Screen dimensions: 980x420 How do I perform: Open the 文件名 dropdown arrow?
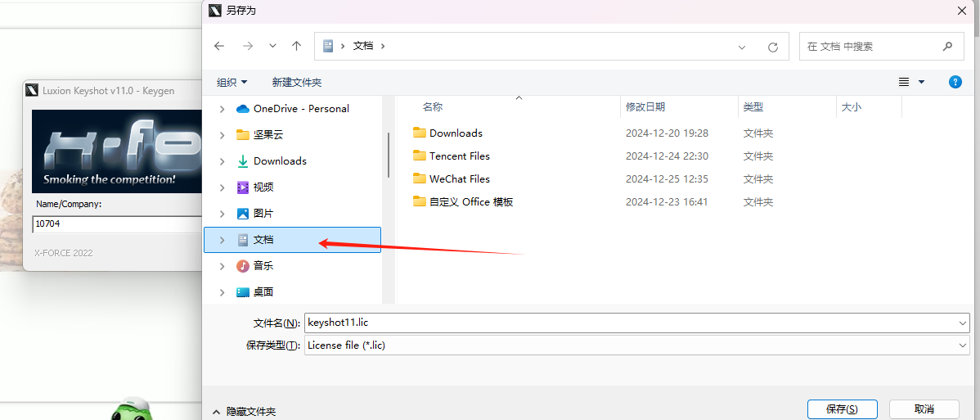963,323
